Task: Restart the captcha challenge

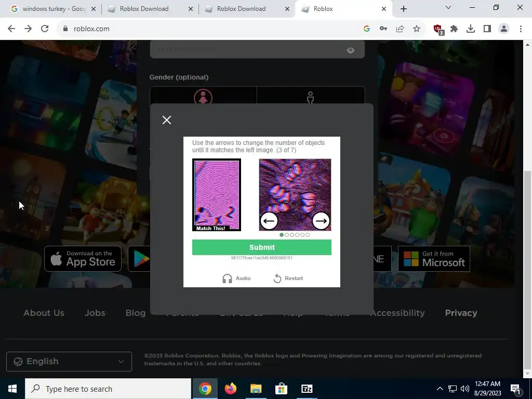Action: point(288,278)
